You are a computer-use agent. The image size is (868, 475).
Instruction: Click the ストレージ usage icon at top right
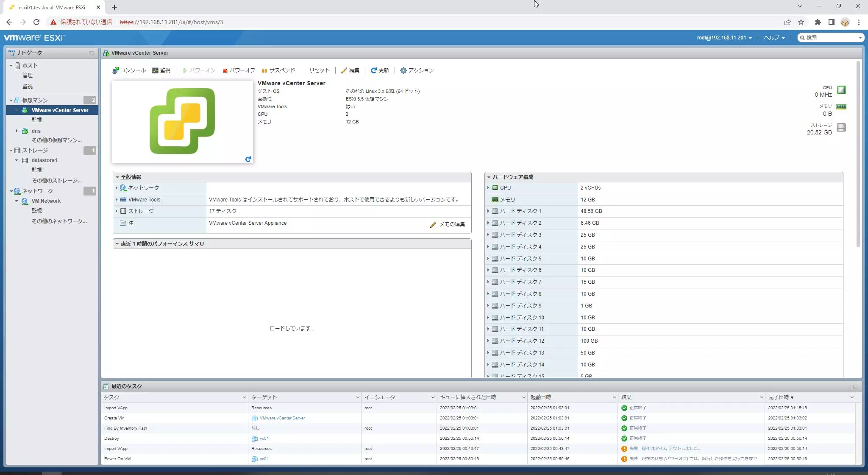[x=841, y=127]
